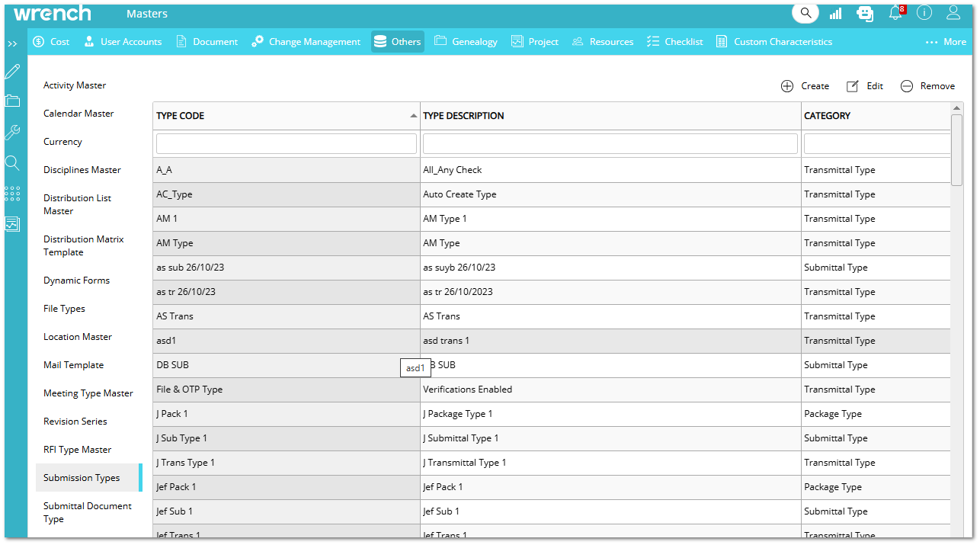Open the dotted grid icon in sidebar

point(12,194)
